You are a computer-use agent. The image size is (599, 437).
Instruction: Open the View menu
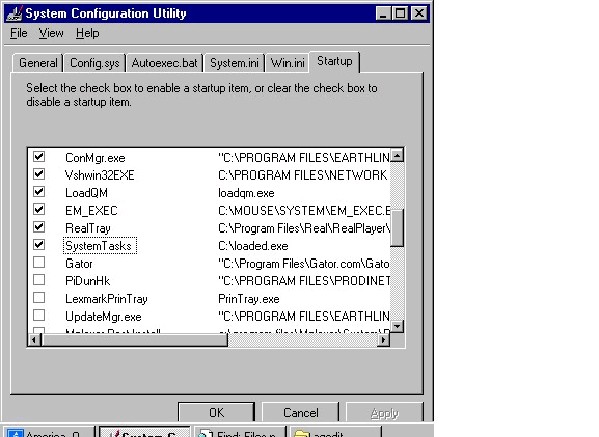coord(51,33)
